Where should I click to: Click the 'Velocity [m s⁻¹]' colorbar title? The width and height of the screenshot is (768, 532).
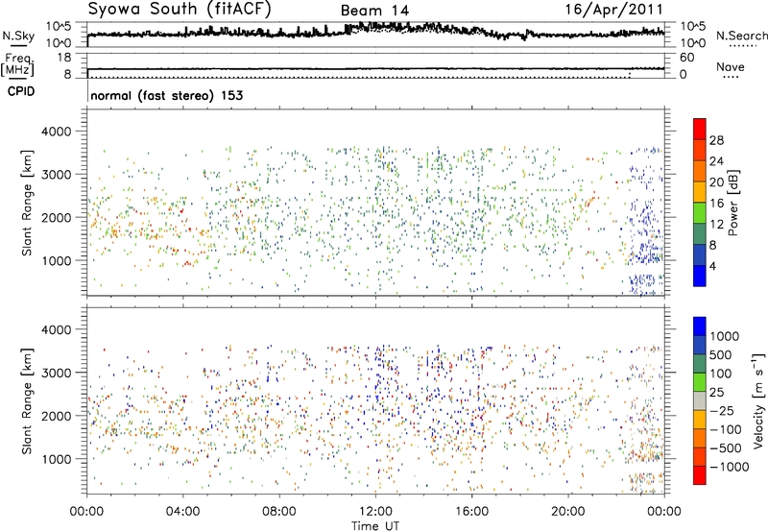pos(758,400)
